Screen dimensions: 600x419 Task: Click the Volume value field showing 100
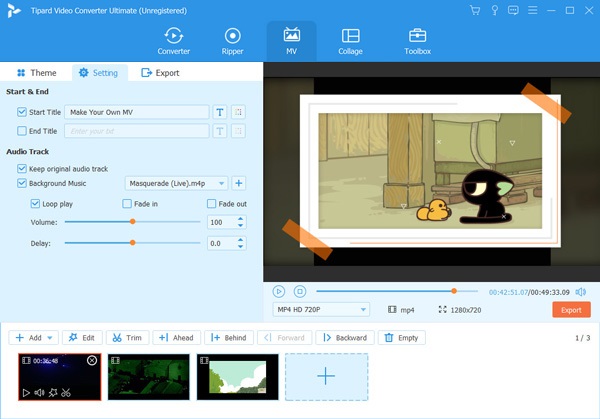222,222
